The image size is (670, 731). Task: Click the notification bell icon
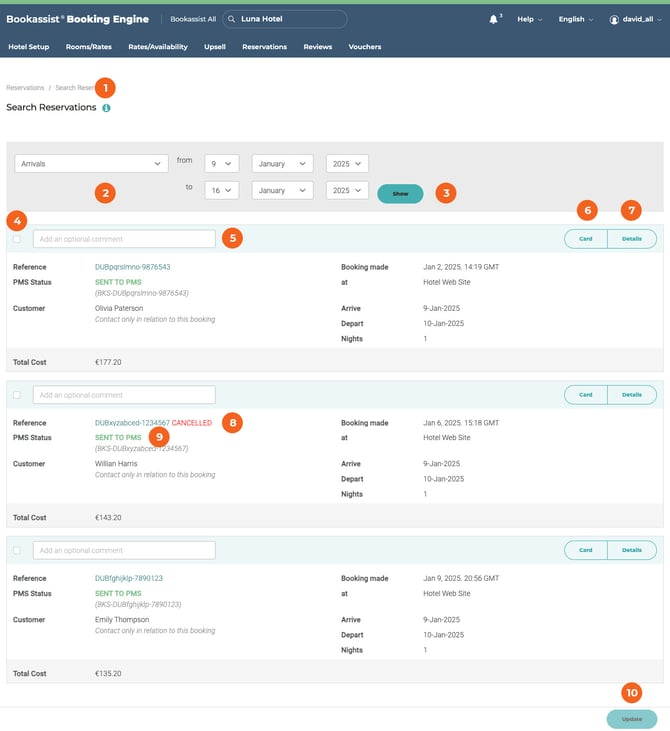pyautogui.click(x=494, y=19)
